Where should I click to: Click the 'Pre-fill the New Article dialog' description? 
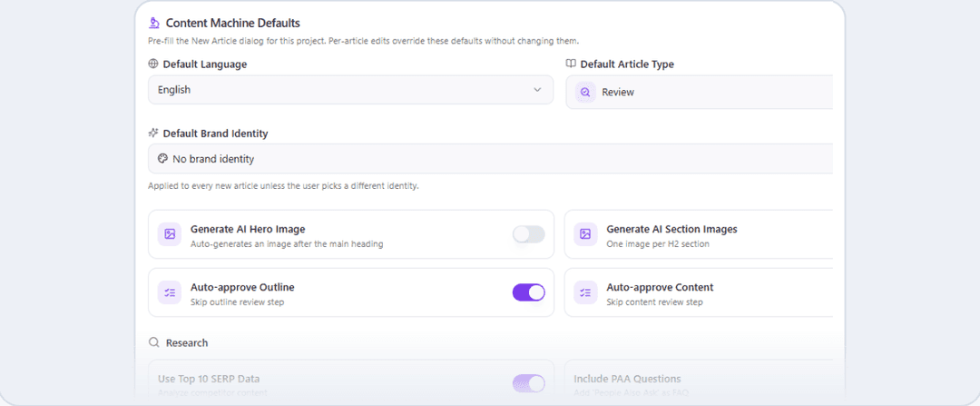364,41
